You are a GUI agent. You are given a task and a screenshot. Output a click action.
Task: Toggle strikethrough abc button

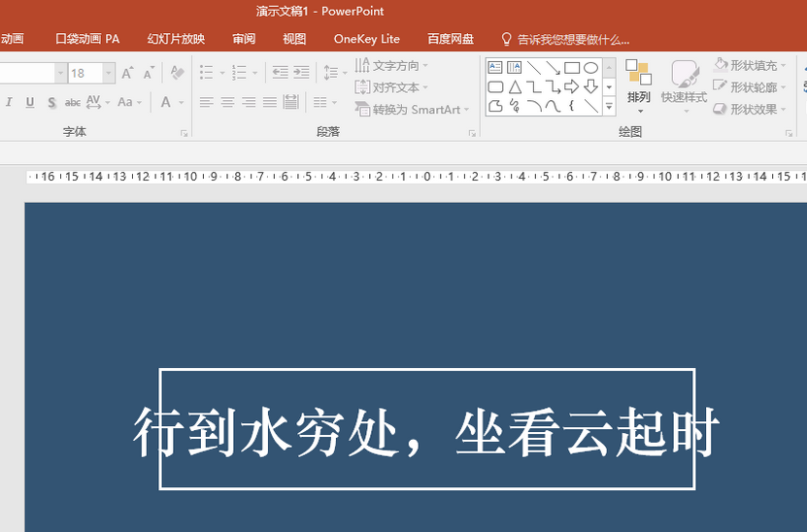tap(72, 102)
